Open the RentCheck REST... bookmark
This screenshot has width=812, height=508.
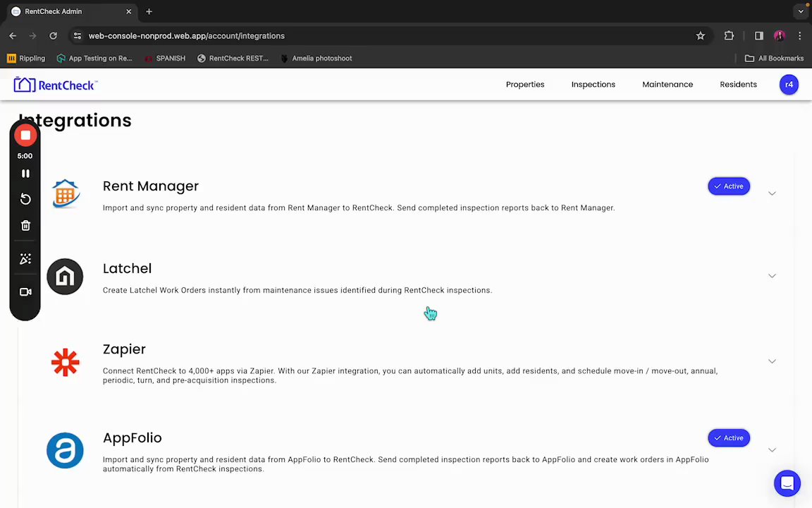pos(233,58)
